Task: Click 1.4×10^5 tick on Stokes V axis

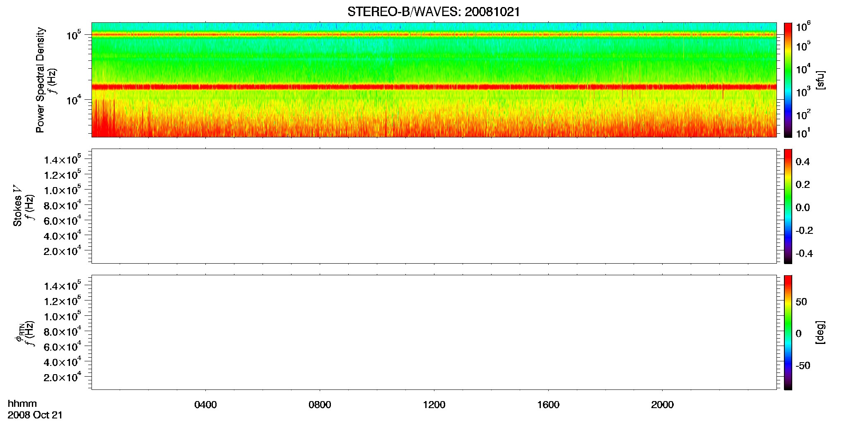Action: click(63, 159)
